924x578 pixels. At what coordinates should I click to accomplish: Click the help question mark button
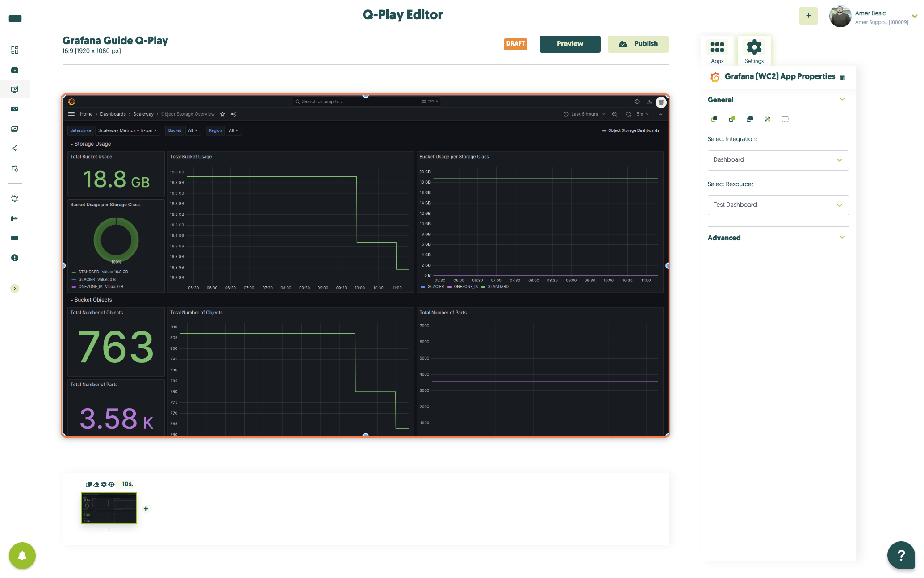(901, 555)
